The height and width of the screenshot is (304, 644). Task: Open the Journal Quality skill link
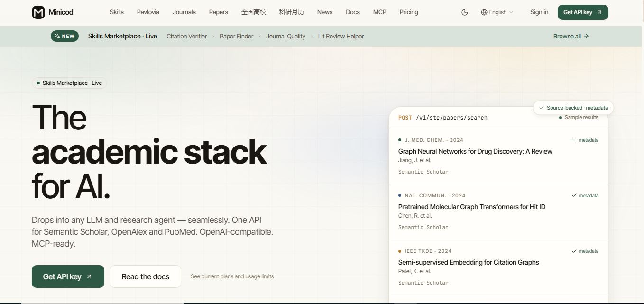[x=285, y=37]
